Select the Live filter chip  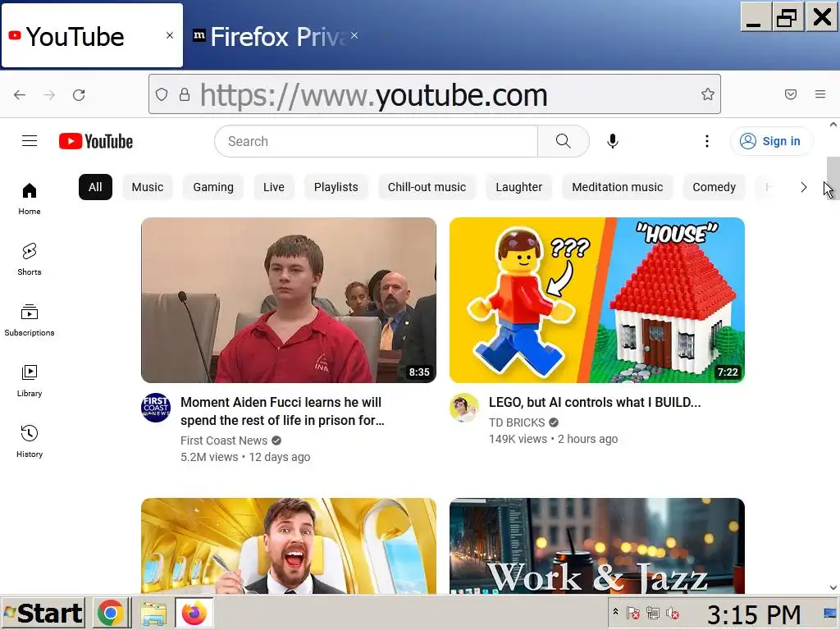tap(274, 187)
